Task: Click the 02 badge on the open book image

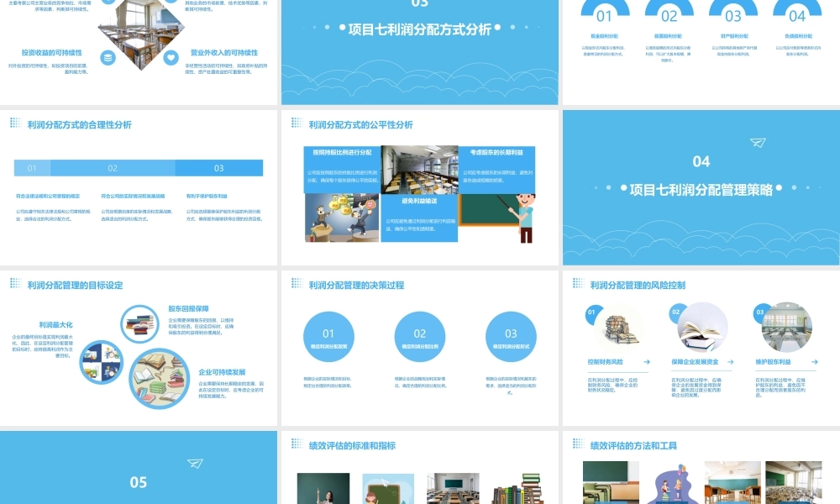Action: click(676, 313)
